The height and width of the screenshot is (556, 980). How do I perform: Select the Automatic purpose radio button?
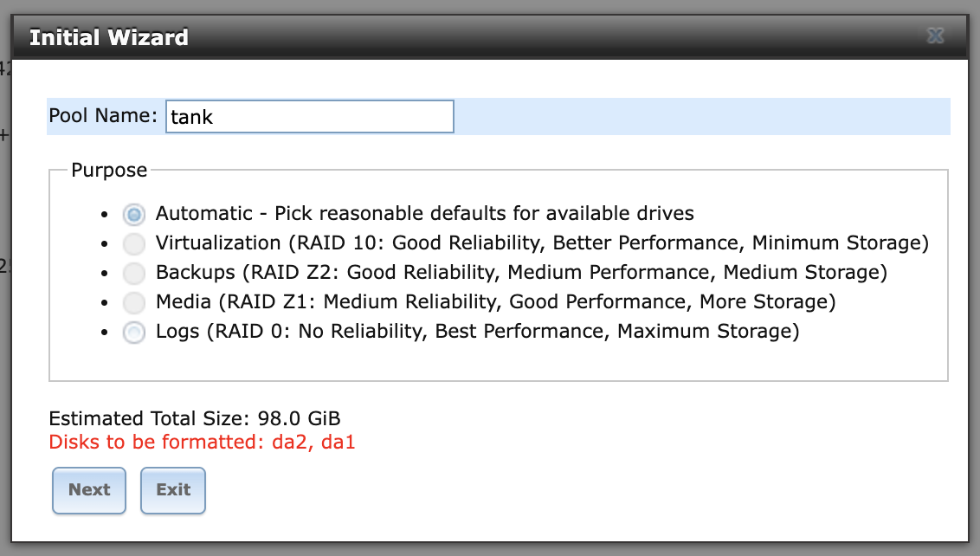pyautogui.click(x=133, y=213)
